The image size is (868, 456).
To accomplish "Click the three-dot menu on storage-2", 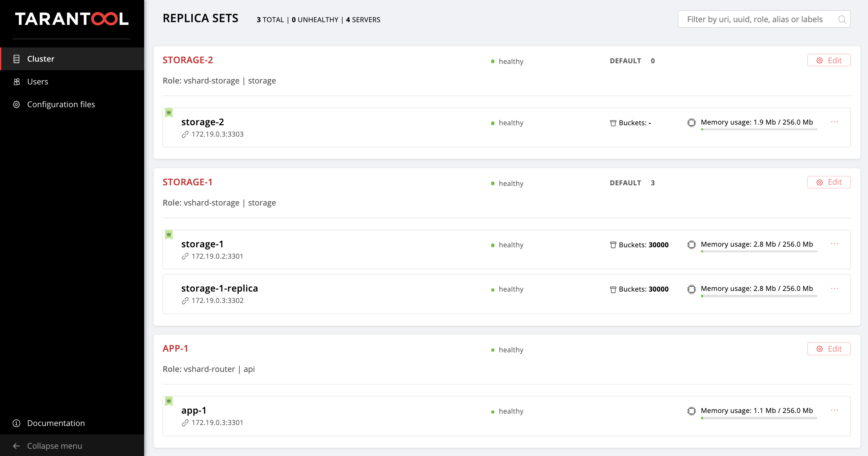I will pyautogui.click(x=835, y=122).
